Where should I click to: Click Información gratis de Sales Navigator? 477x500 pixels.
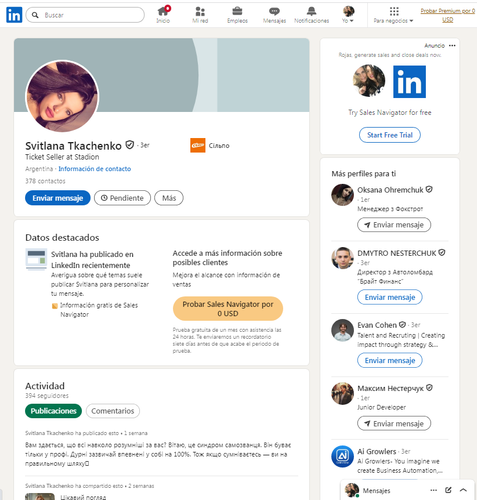coord(99,310)
